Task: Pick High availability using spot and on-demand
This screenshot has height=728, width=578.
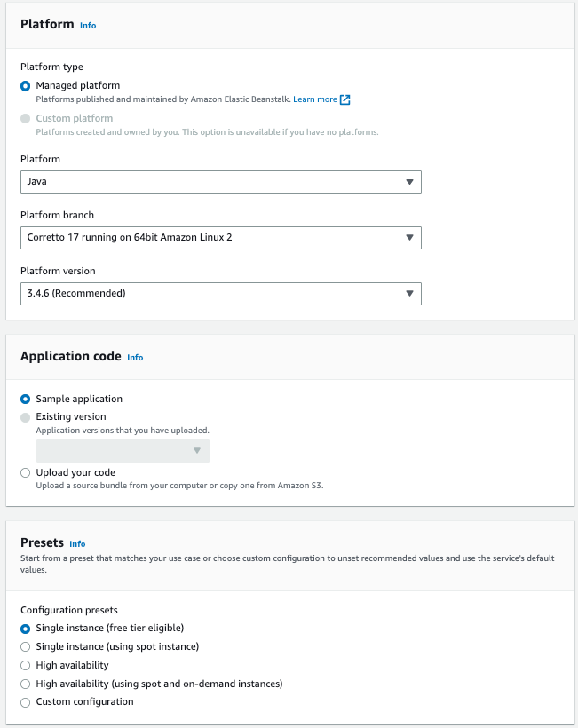Action: point(26,684)
